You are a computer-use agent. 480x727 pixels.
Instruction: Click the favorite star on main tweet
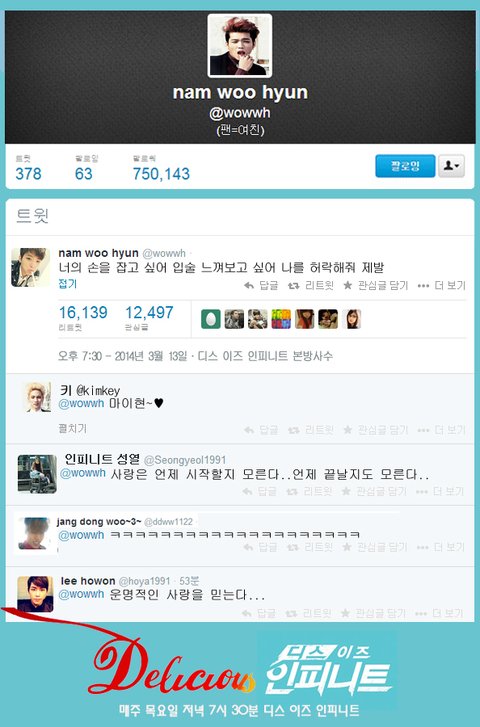pos(347,285)
